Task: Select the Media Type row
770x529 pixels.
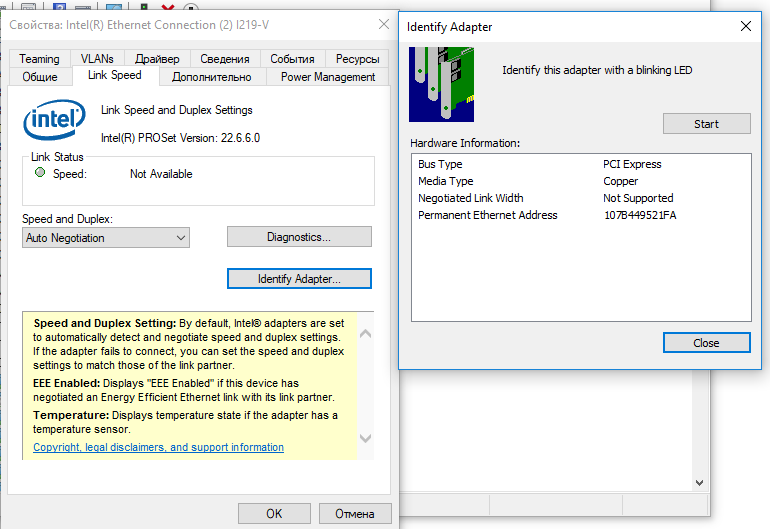Action: (581, 181)
